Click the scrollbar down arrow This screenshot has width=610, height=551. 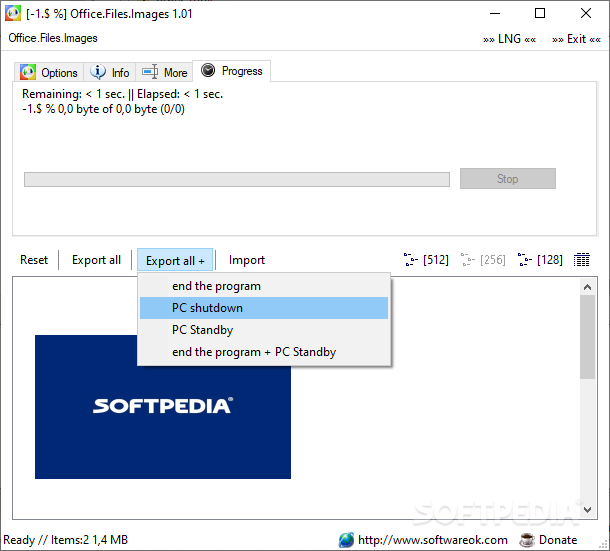(587, 509)
